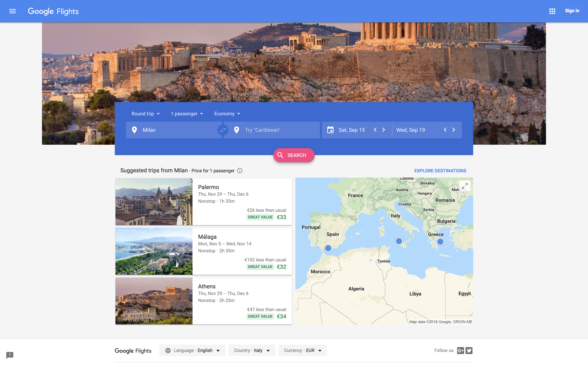
Task: Change Currency EUR setting
Action: [x=303, y=351]
